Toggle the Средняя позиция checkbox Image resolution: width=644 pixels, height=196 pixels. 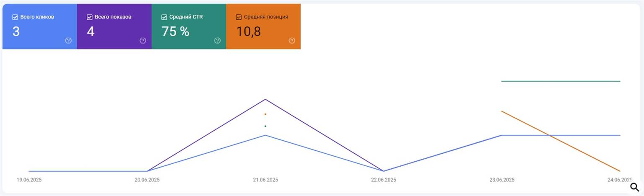[x=239, y=17]
